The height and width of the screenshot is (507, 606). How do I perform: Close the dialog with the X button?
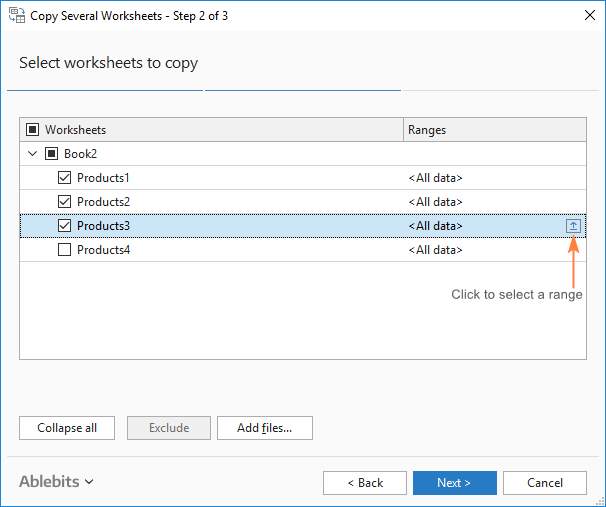587,16
